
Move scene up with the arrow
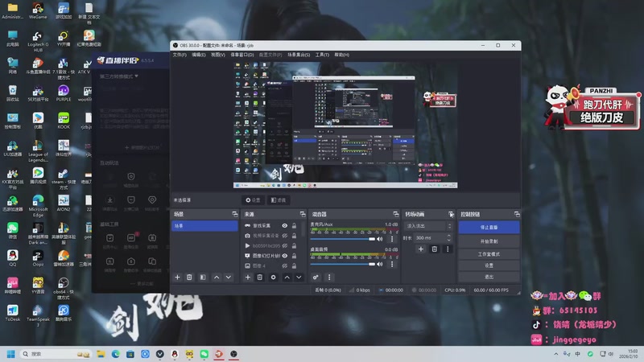tap(217, 278)
